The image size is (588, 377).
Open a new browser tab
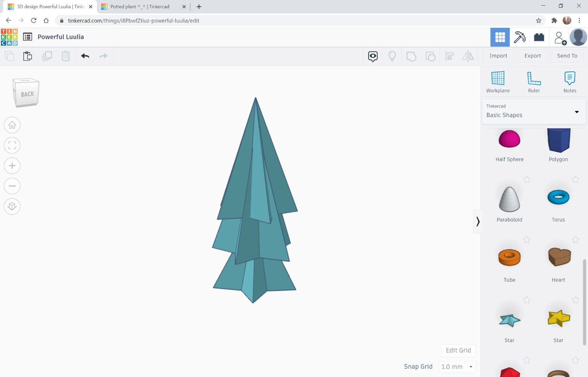(199, 7)
